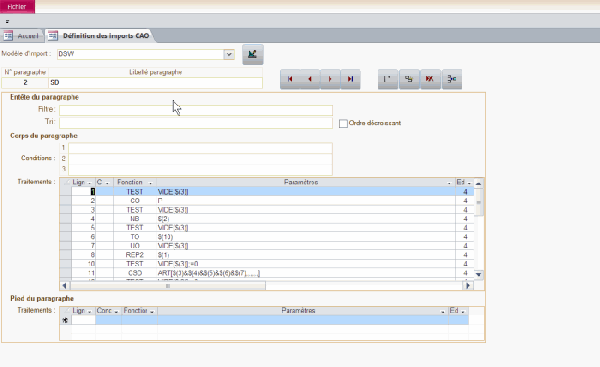Click the vertical scrollbar thumb of Corps table

(x=478, y=202)
